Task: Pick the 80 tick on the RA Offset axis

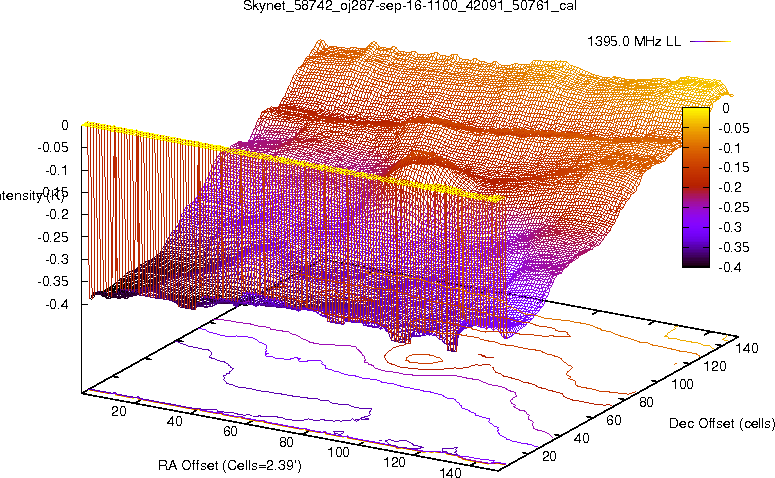Action: (x=286, y=442)
